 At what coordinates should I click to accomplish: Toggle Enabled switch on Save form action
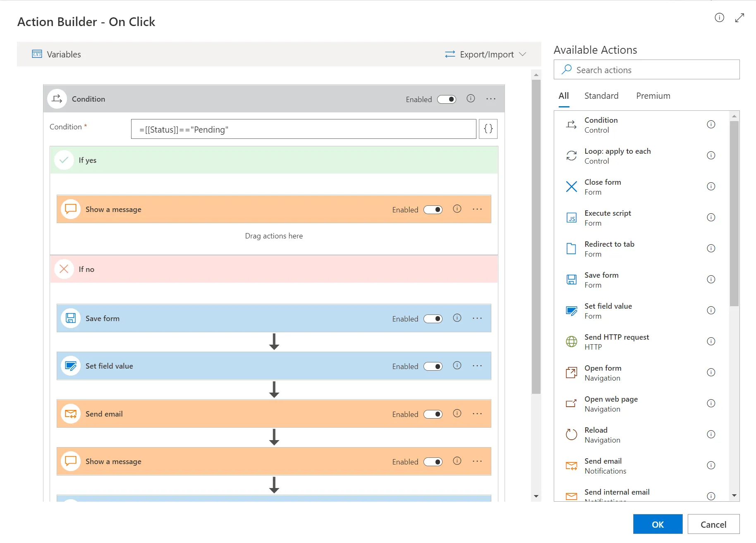pos(433,319)
